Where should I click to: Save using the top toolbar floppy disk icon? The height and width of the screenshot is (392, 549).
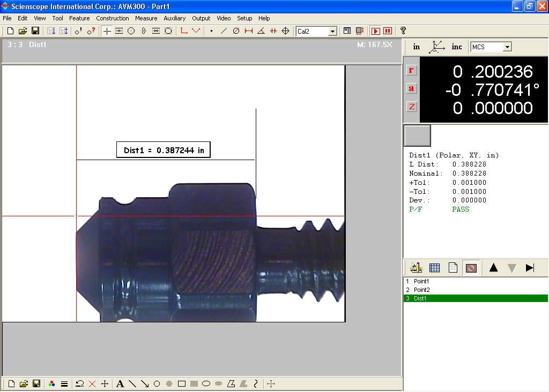[x=35, y=31]
